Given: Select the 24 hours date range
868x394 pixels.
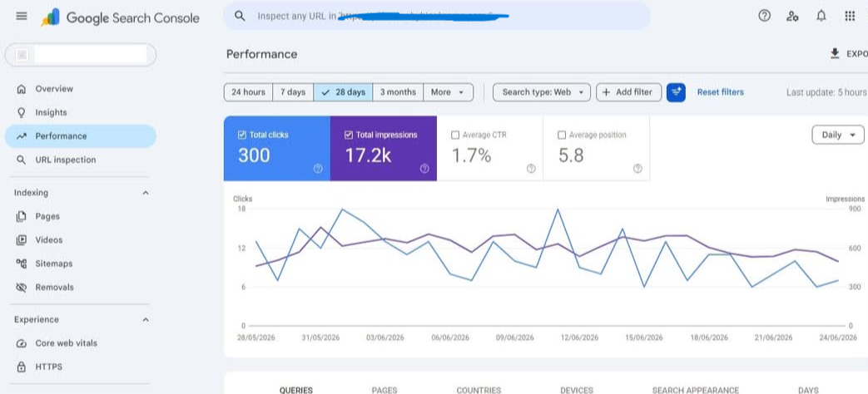Looking at the screenshot, I should (x=248, y=92).
